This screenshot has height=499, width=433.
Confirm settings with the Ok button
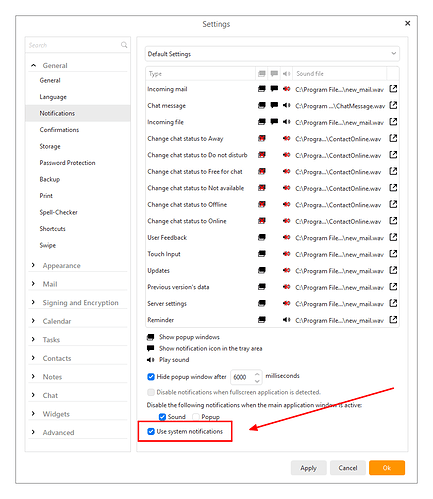(387, 468)
